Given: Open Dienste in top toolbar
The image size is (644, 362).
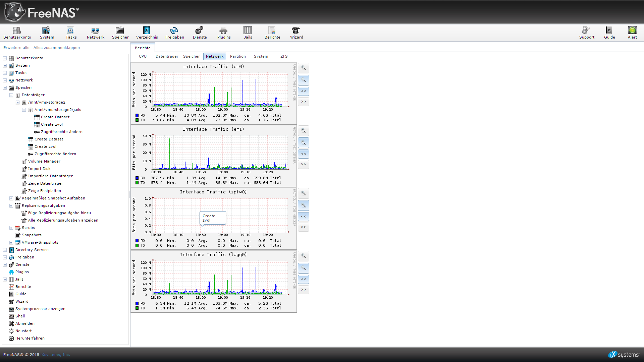Looking at the screenshot, I should click(200, 33).
